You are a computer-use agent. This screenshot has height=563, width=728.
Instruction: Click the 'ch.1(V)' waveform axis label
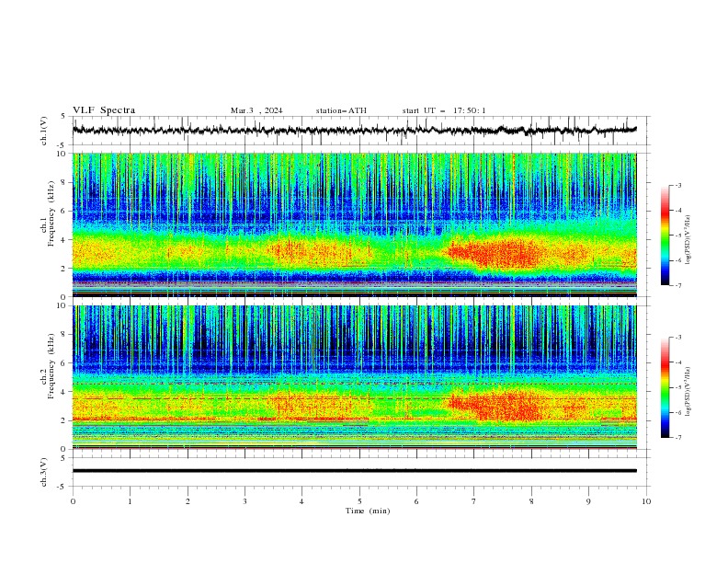[x=44, y=131]
